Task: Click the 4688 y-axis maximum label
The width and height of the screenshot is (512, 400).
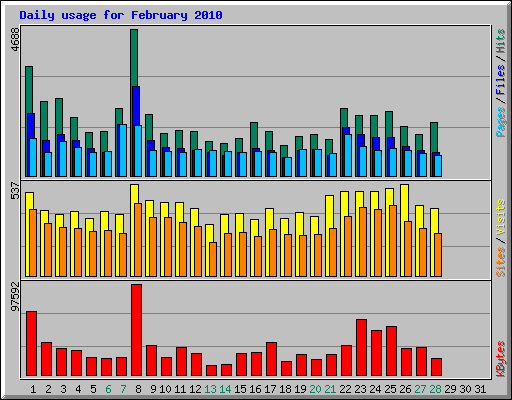Action: coord(15,39)
